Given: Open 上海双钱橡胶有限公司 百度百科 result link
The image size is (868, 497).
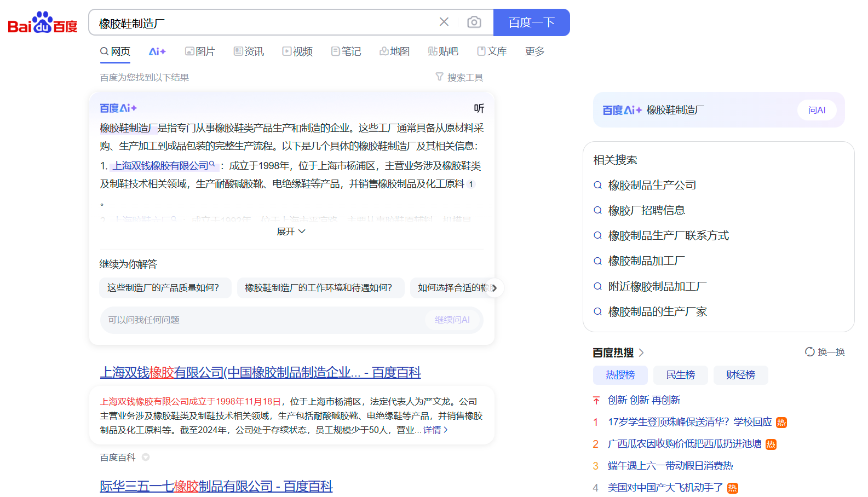Looking at the screenshot, I should coord(260,373).
